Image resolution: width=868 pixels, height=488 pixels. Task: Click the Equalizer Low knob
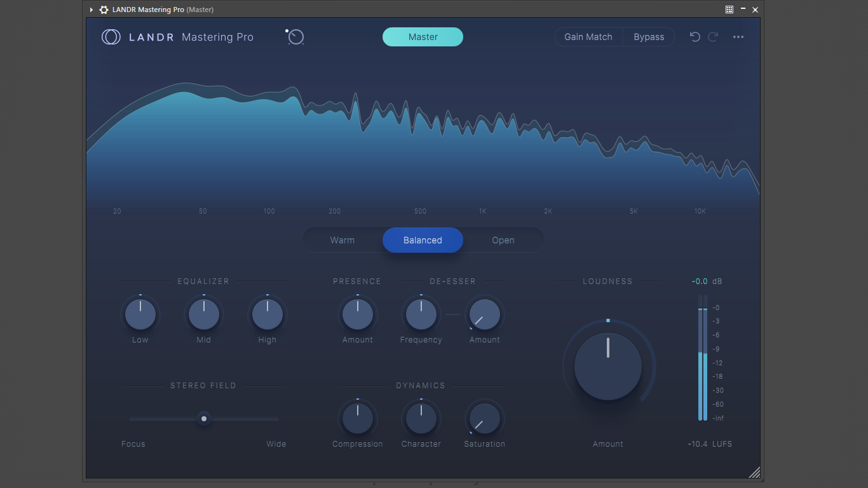point(140,315)
